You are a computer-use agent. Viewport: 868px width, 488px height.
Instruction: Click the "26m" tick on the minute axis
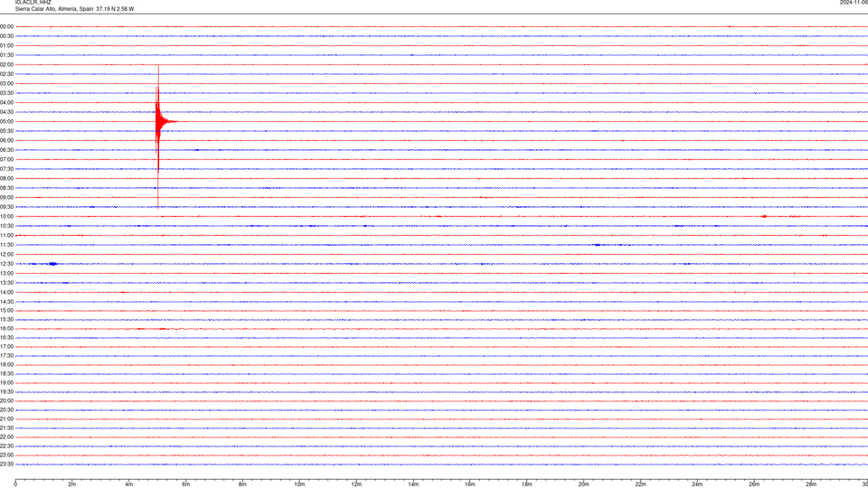click(754, 484)
